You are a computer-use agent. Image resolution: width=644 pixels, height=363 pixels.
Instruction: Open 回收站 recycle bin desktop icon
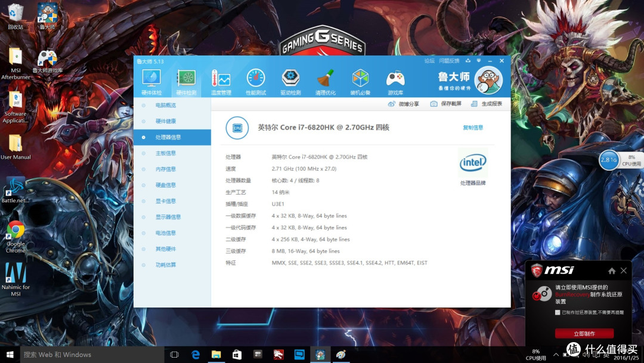(x=15, y=17)
